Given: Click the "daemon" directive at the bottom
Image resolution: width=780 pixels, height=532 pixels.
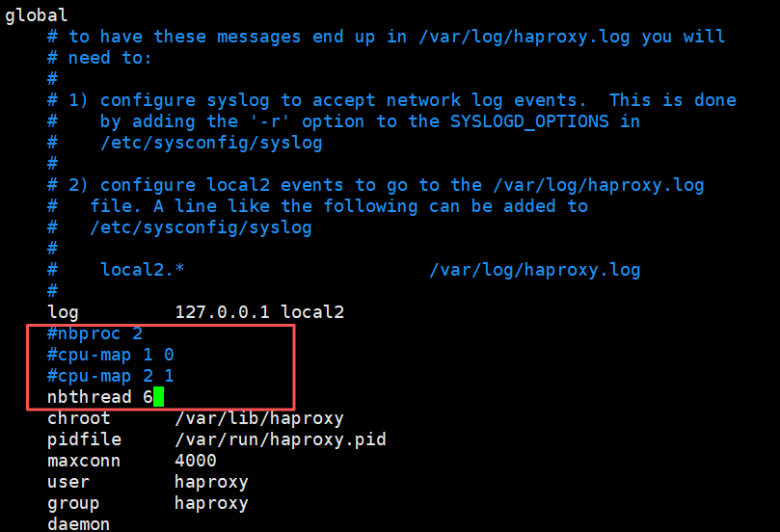Looking at the screenshot, I should 79,523.
